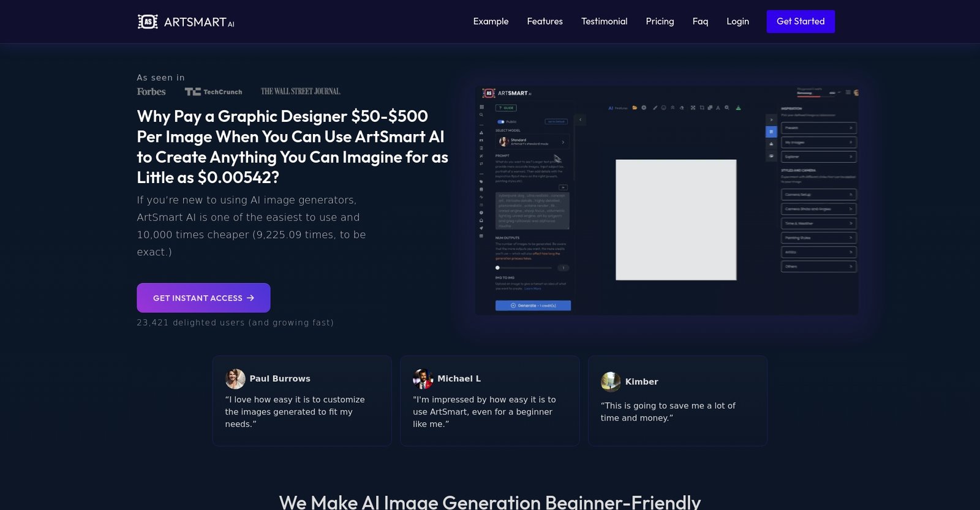Open the Faq nav item
The width and height of the screenshot is (980, 510).
click(700, 21)
